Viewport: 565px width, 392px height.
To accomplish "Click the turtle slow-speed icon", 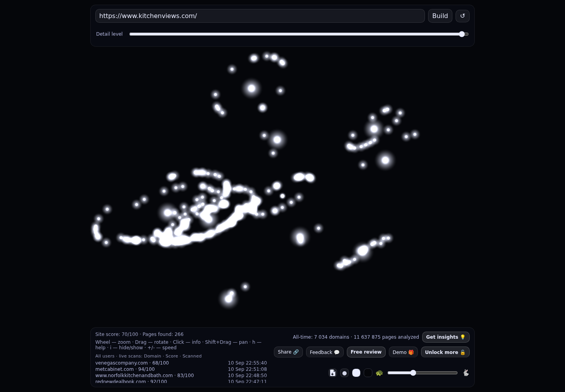I will point(379,373).
